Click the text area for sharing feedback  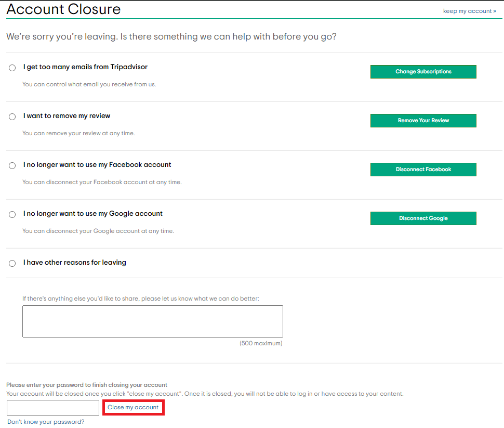tap(152, 321)
